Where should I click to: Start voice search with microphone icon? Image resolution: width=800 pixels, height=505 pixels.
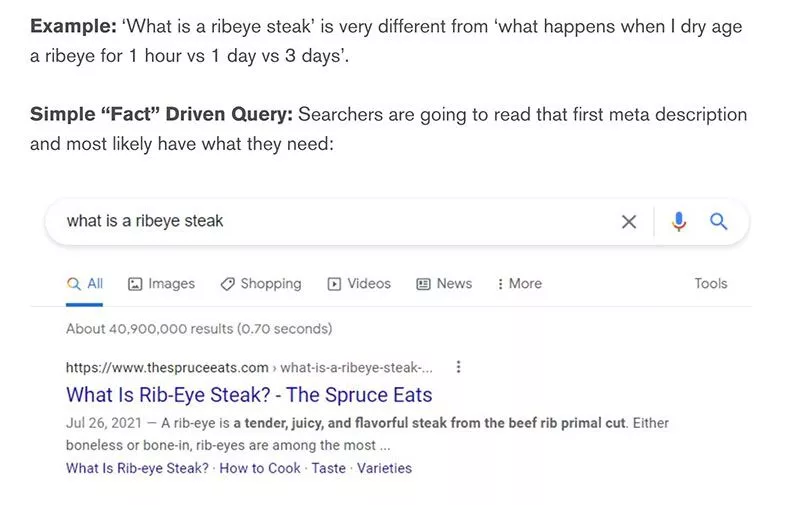[x=679, y=222]
